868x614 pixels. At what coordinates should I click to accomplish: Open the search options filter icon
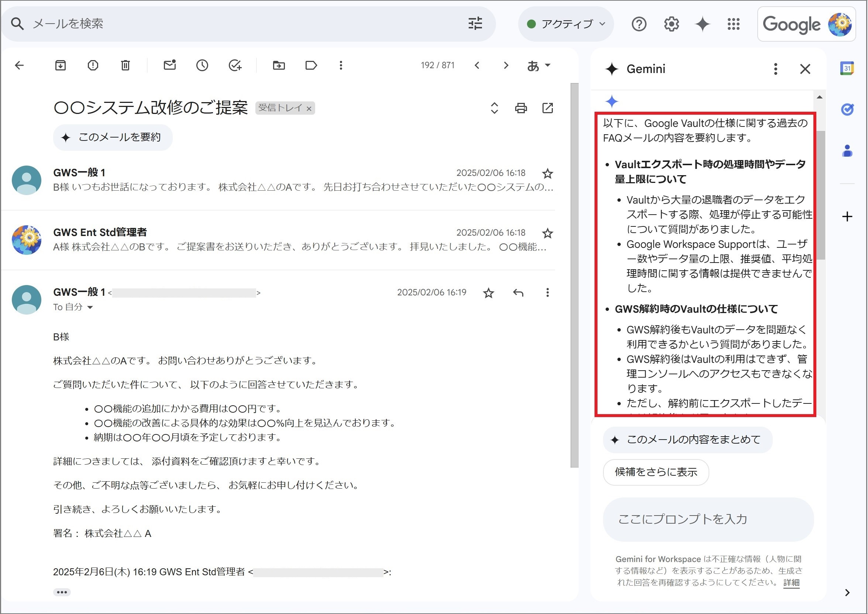pyautogui.click(x=475, y=24)
